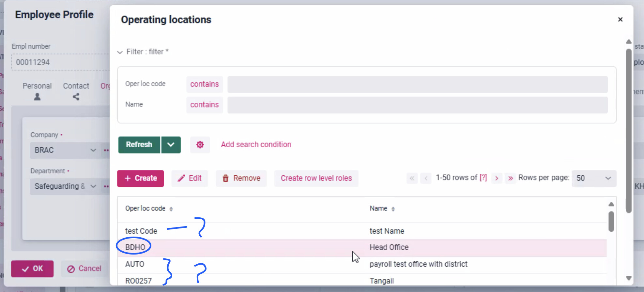This screenshot has width=644, height=292.
Task: Close the Operating locations dialog
Action: 620,20
